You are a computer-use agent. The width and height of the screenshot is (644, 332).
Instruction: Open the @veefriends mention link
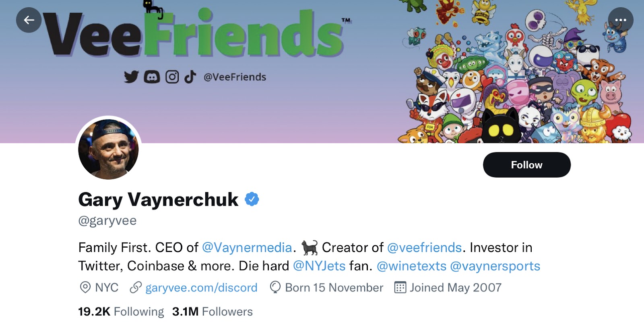point(424,248)
